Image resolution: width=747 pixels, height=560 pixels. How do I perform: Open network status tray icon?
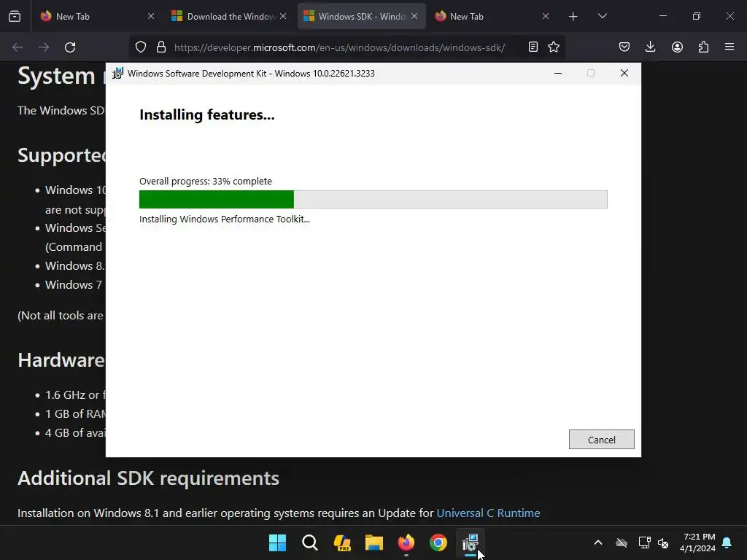pos(644,542)
